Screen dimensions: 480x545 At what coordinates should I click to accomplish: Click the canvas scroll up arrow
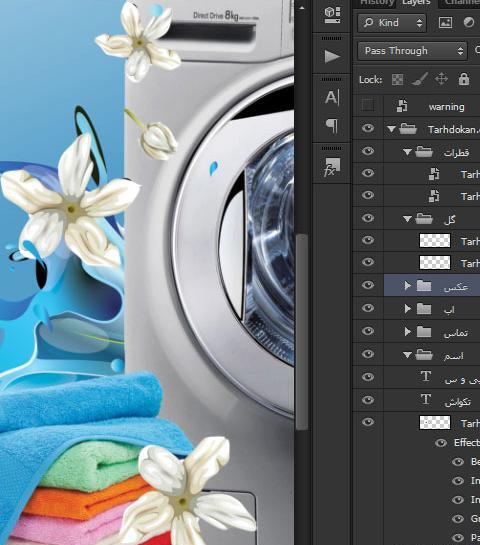click(302, 8)
